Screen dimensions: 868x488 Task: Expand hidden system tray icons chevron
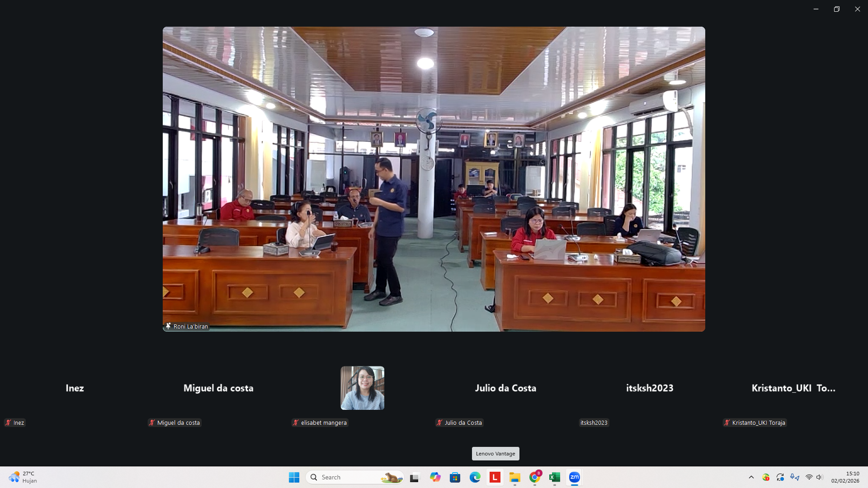[x=751, y=477]
